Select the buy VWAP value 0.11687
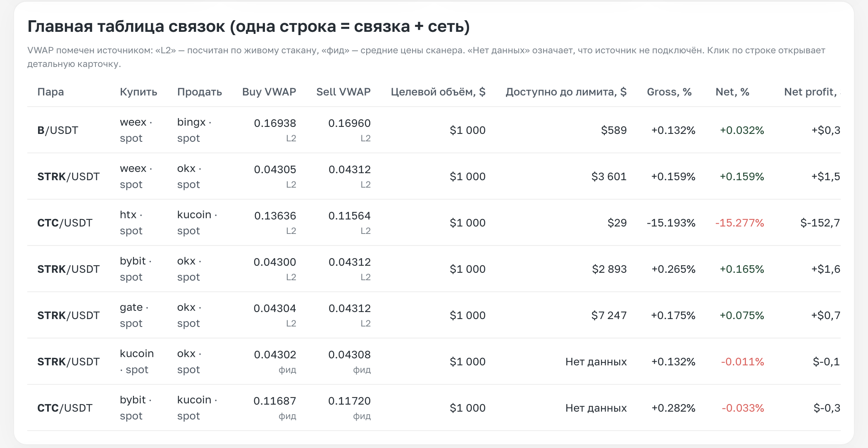The image size is (868, 448). pyautogui.click(x=275, y=401)
